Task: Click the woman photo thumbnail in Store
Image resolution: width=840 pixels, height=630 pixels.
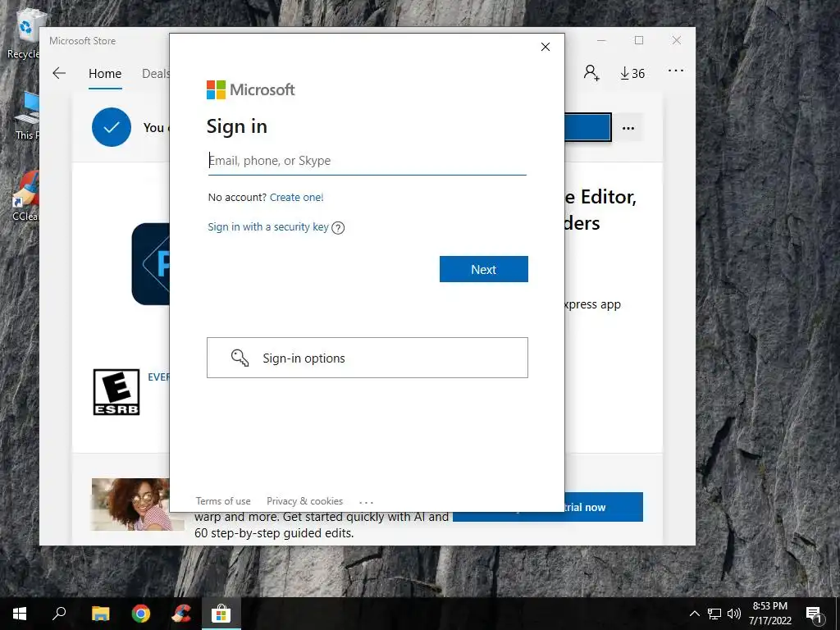Action: [x=130, y=504]
